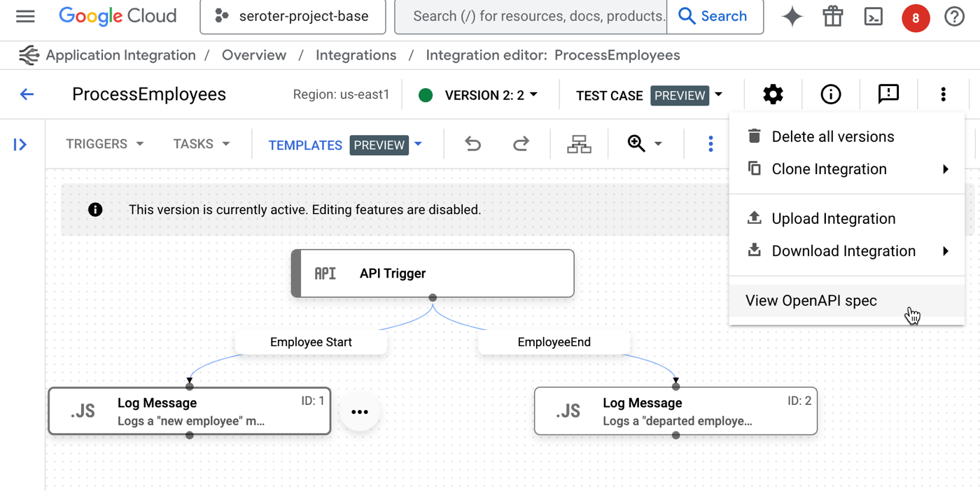Open the integration settings gear icon
The height and width of the screenshot is (491, 980).
[x=773, y=94]
